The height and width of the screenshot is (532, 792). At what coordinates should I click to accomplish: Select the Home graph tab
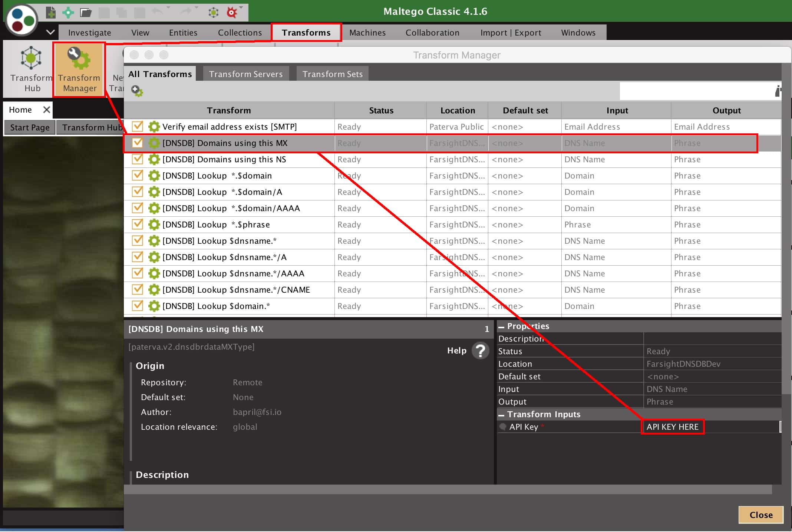21,110
